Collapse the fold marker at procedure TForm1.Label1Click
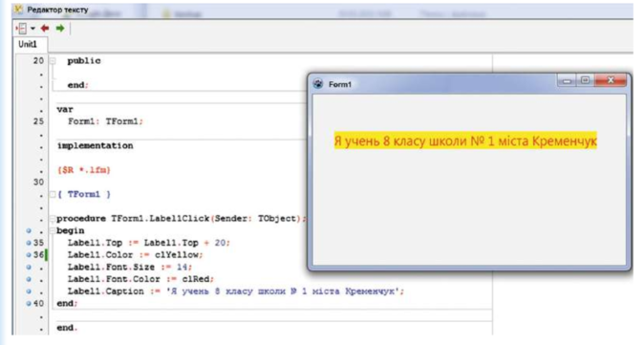This screenshot has height=345, width=644. click(x=53, y=219)
